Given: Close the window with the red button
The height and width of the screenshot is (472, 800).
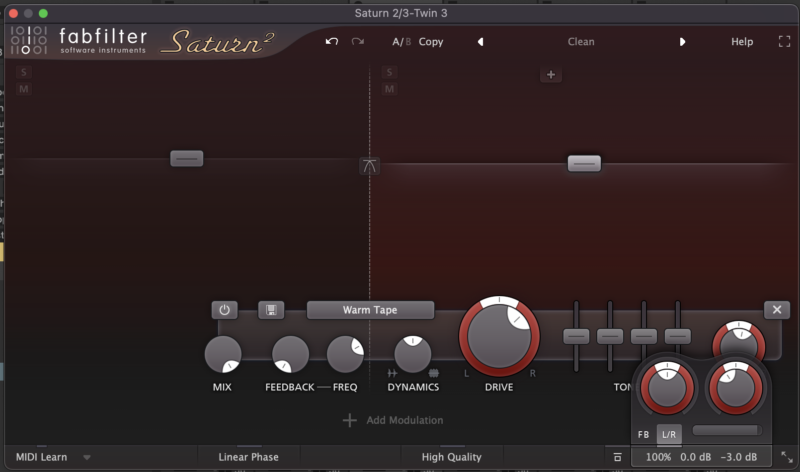Looking at the screenshot, I should pos(14,13).
